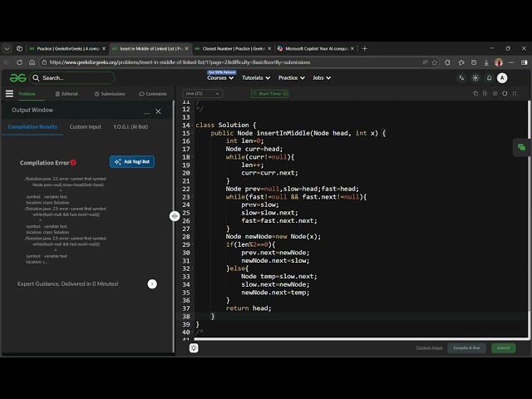Click browser back arrow
532x399 pixels.
(x=7, y=62)
